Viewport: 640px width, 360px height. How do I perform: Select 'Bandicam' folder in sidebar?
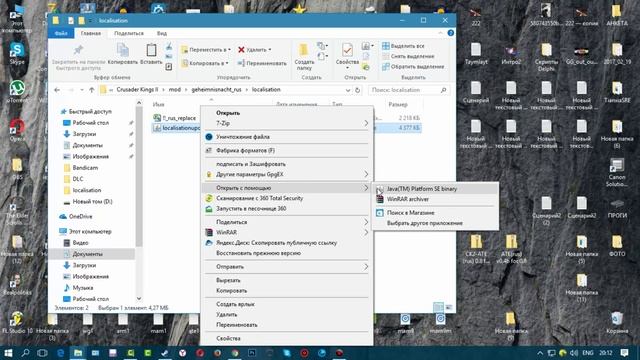tap(85, 168)
